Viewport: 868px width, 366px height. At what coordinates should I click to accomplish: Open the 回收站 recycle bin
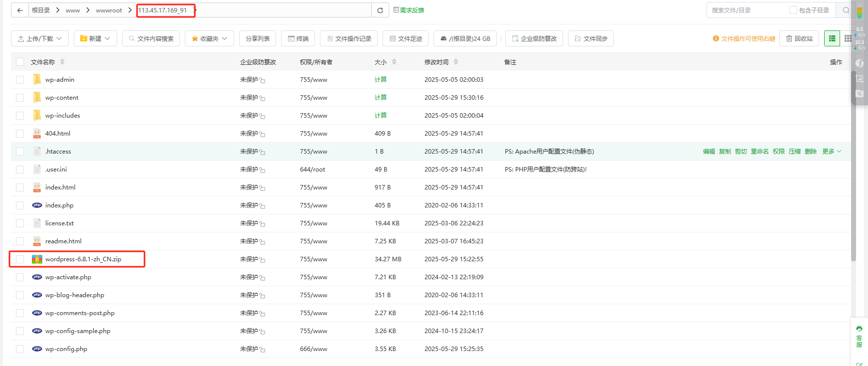click(799, 38)
